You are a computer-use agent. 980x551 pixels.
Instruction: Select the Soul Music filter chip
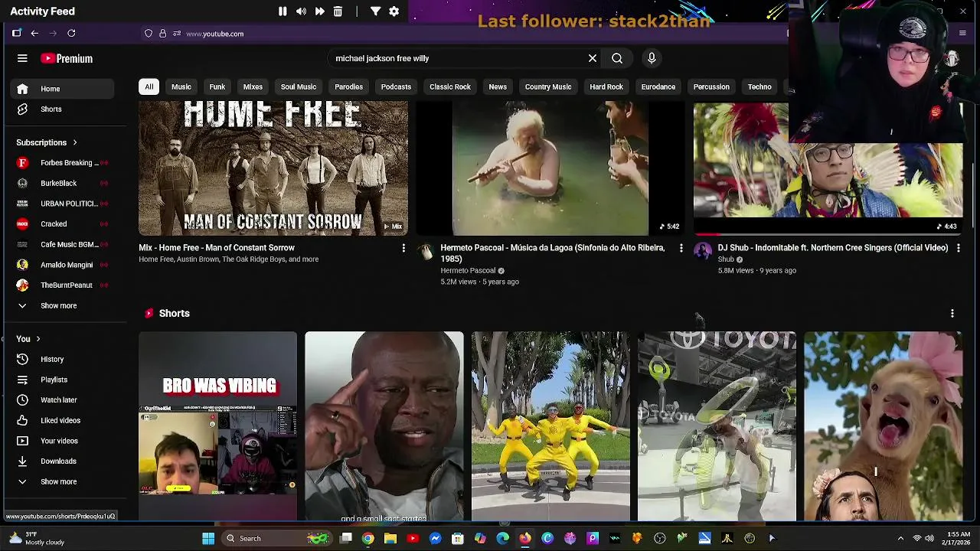(x=299, y=86)
